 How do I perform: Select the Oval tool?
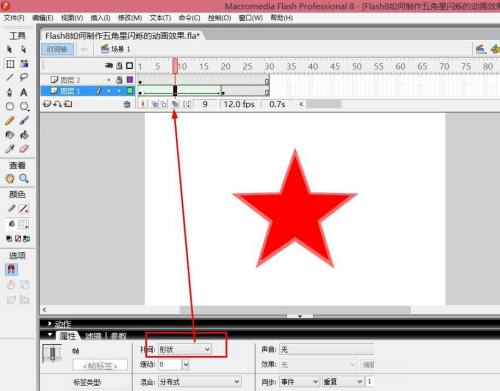tap(10, 106)
